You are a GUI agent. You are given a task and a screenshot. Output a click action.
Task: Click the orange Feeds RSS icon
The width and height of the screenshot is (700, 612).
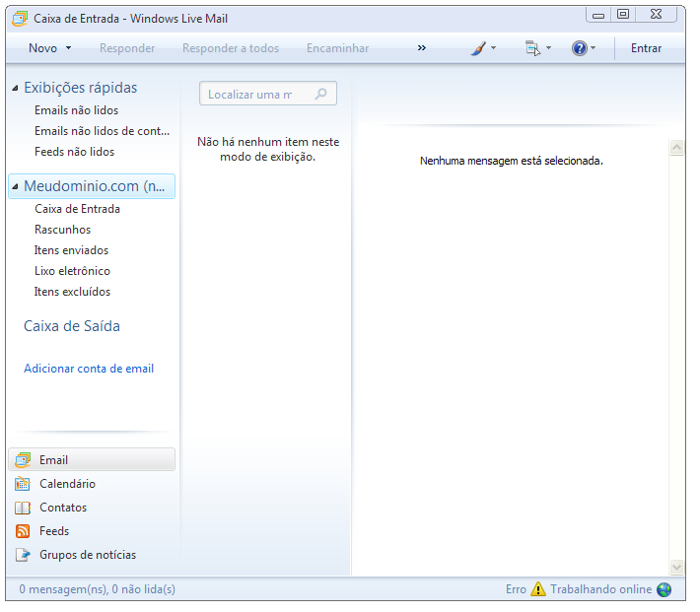click(23, 531)
